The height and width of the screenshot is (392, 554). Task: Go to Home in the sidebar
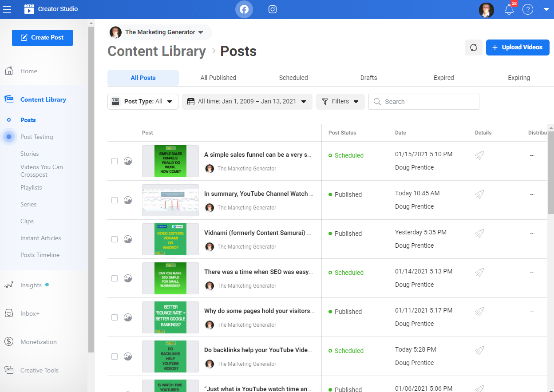[28, 71]
